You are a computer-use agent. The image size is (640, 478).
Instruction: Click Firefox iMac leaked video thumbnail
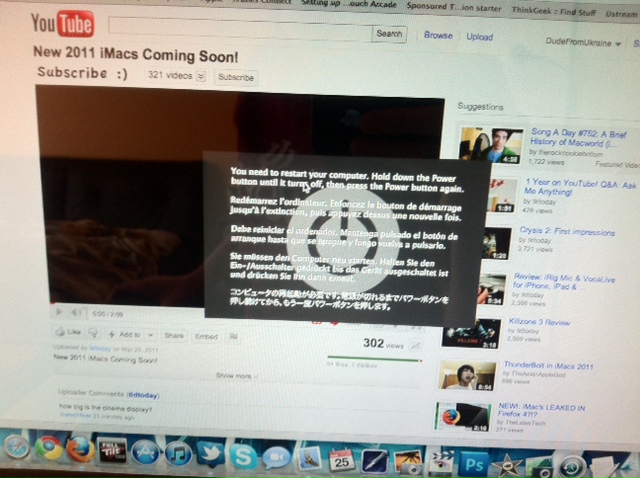(463, 417)
